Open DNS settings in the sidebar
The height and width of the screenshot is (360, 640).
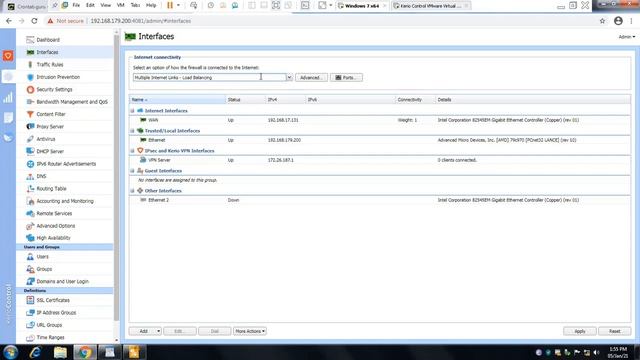pyautogui.click(x=41, y=176)
